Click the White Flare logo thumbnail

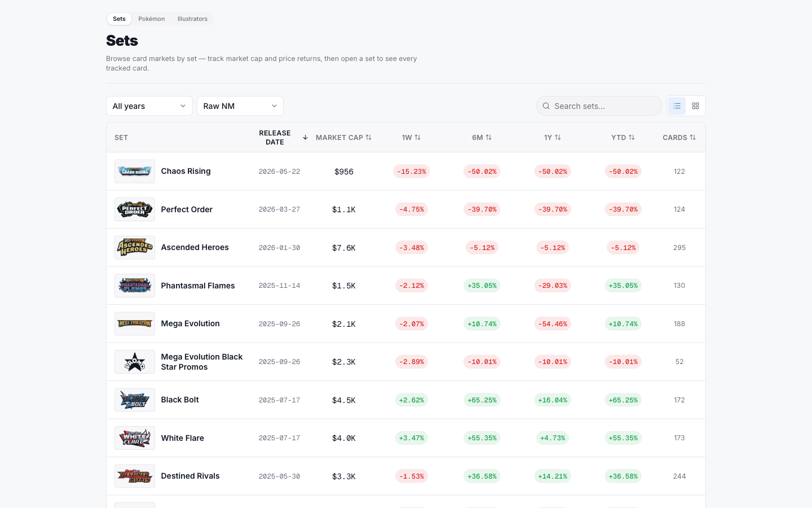click(135, 438)
